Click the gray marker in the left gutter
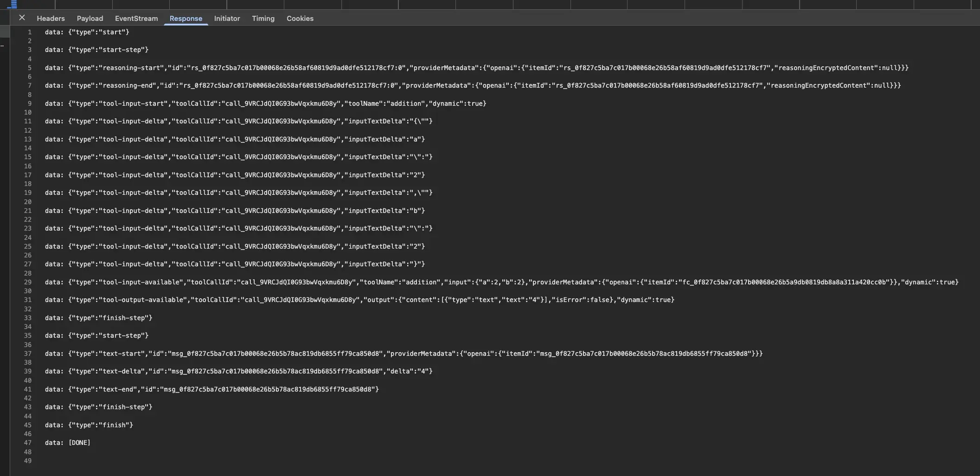The image size is (980, 476). pyautogui.click(x=4, y=32)
